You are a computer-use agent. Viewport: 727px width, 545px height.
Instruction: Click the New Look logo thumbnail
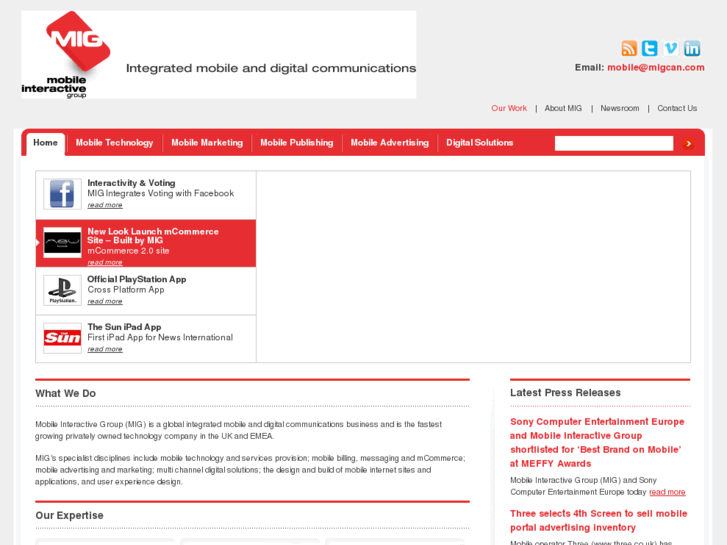tap(62, 243)
